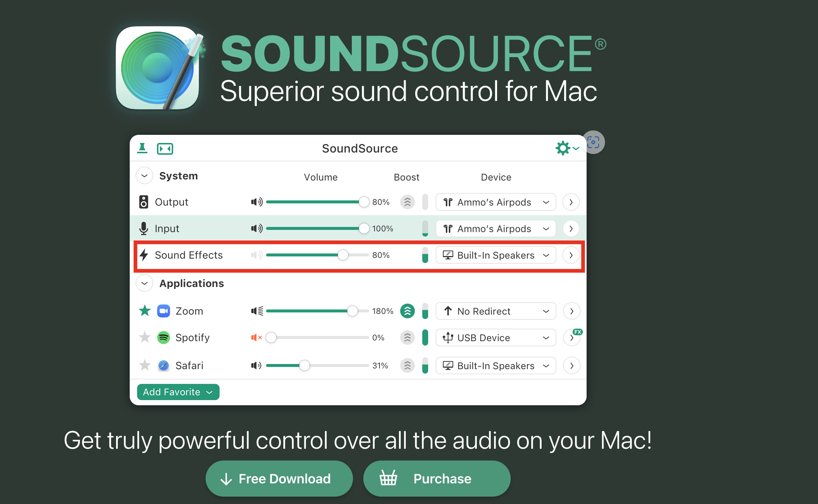Expand Output row details arrow

[571, 202]
